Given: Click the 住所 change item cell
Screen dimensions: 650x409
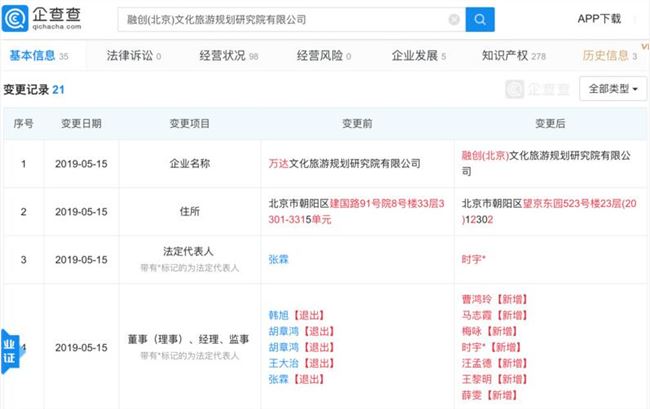Looking at the screenshot, I should (x=189, y=211).
